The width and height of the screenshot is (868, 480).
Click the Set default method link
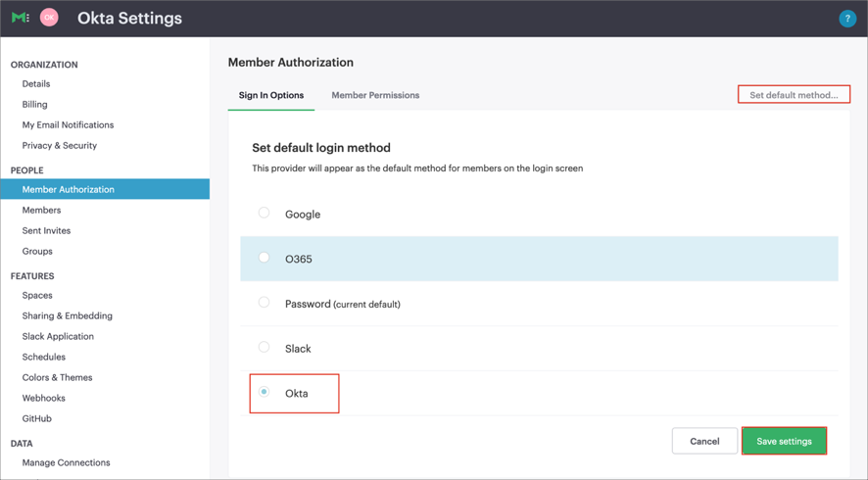[794, 95]
